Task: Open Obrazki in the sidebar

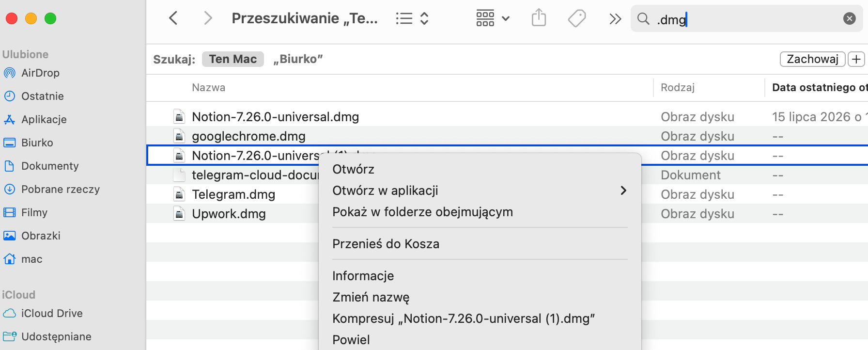Action: click(41, 236)
